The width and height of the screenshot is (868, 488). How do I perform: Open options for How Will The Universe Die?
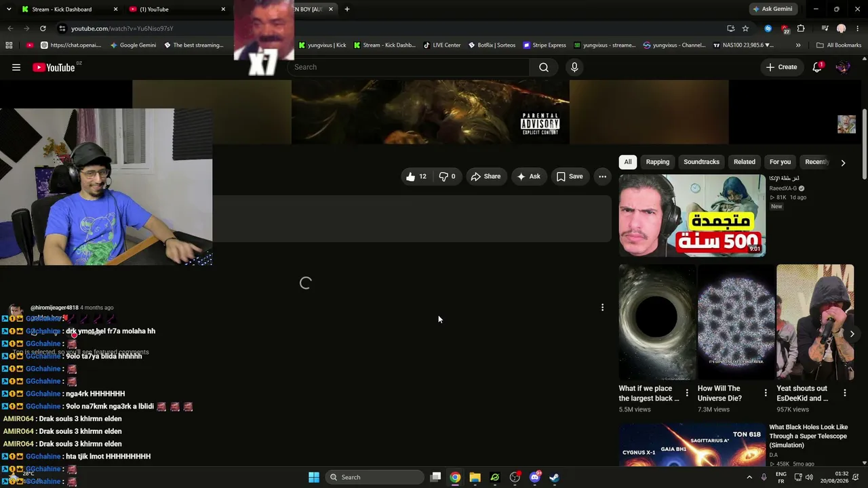pos(766,393)
